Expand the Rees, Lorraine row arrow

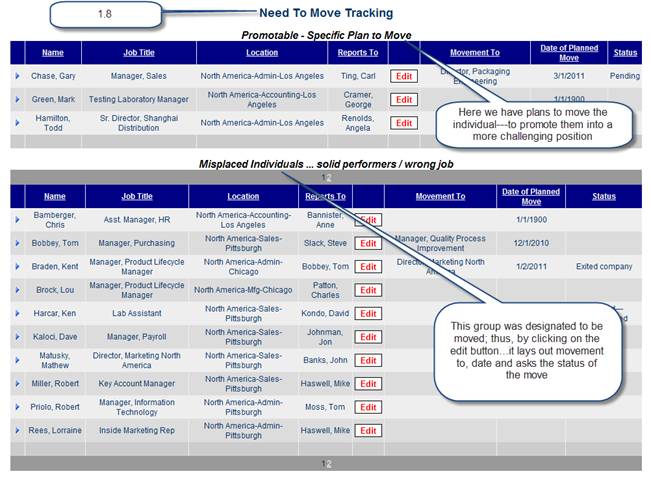[17, 430]
